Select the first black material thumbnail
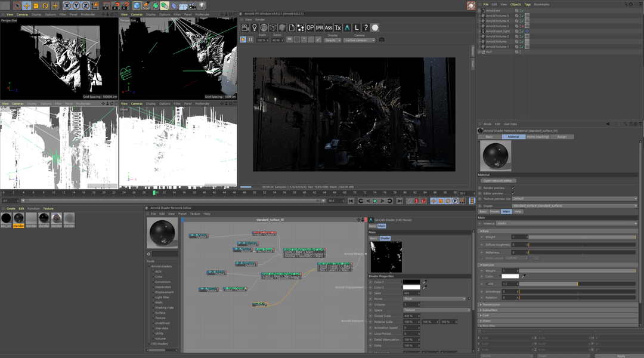Screen dimensions: 644x358 6,218
